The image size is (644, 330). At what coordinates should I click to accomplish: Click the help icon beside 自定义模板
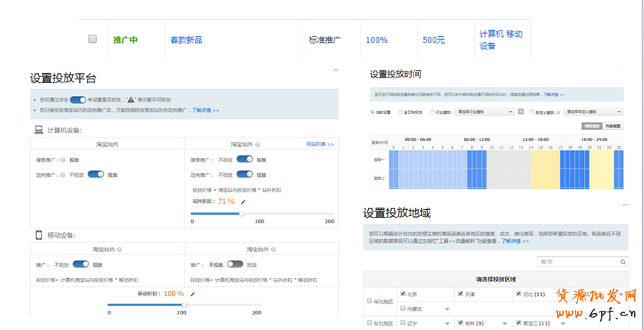559,112
